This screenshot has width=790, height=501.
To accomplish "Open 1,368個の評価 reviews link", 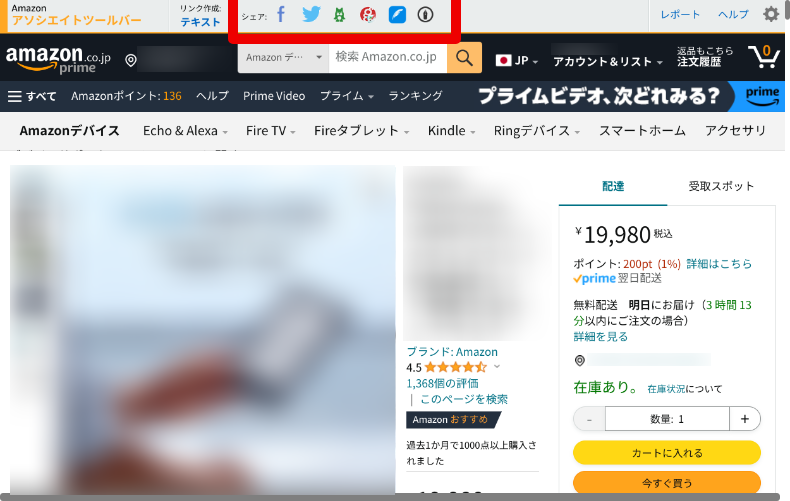I will point(442,384).
